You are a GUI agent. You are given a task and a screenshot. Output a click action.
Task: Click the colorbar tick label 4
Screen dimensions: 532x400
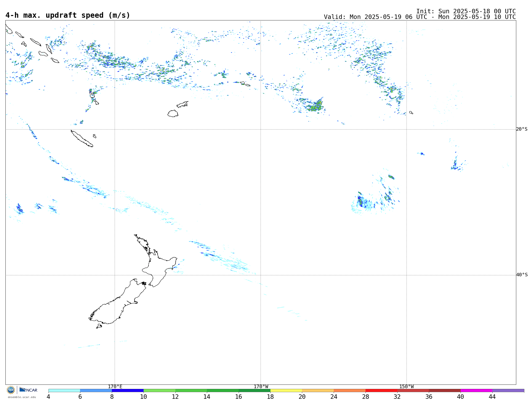tap(49, 397)
